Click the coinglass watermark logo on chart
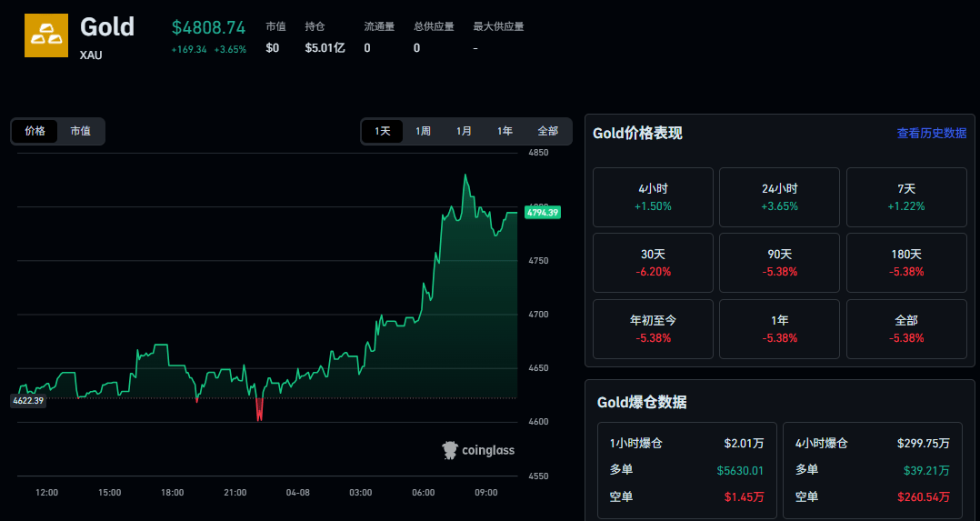Viewport: 980px width, 521px height. click(x=477, y=450)
